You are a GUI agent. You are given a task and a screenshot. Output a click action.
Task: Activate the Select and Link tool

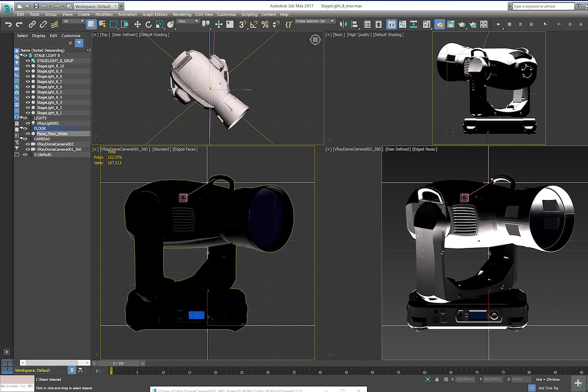click(x=33, y=24)
